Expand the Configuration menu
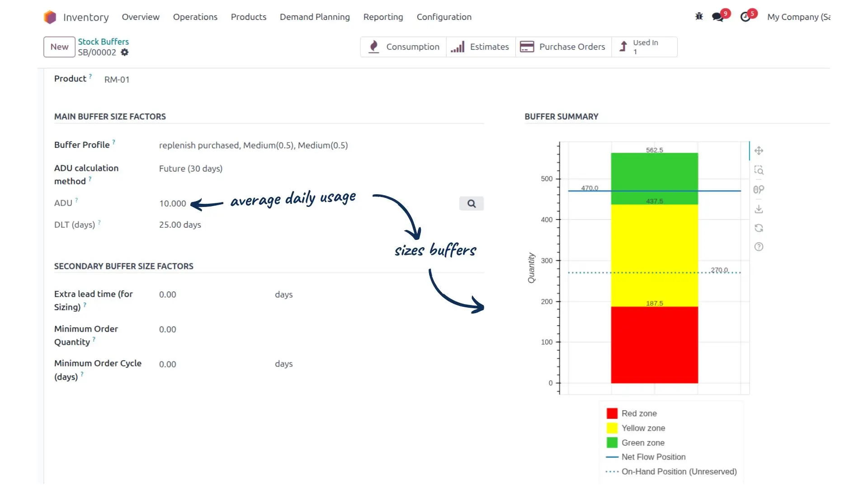This screenshot has height=488, width=868. point(443,17)
